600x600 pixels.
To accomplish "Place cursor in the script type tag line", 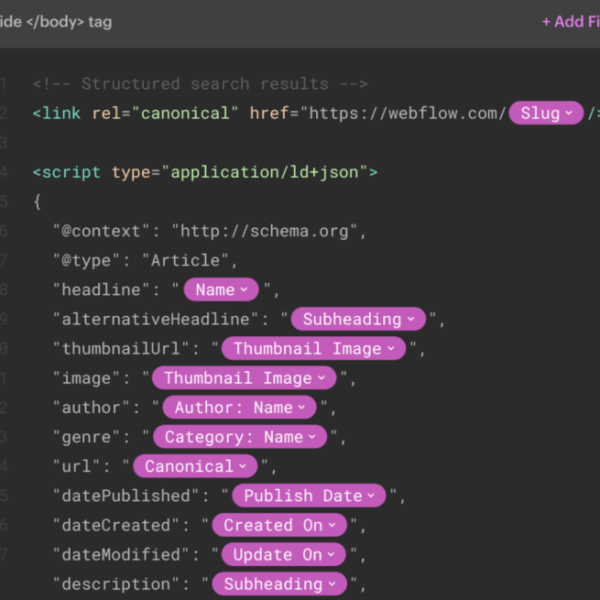I will (x=205, y=172).
